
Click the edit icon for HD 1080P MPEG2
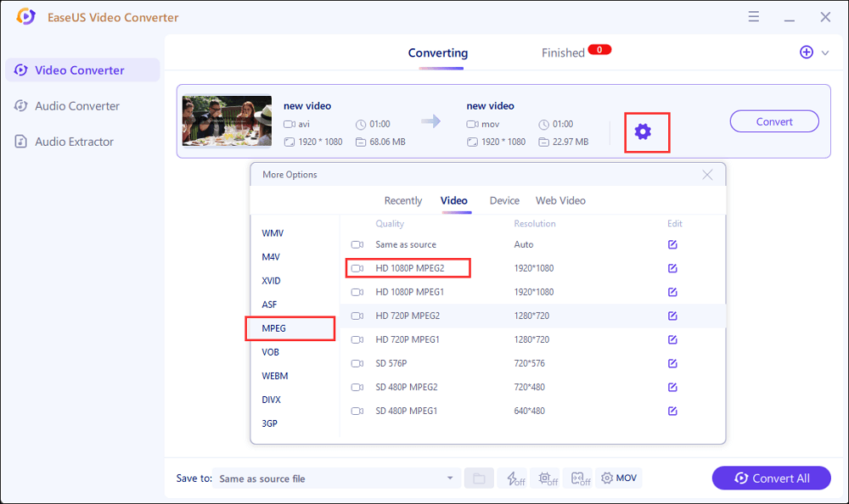coord(672,268)
